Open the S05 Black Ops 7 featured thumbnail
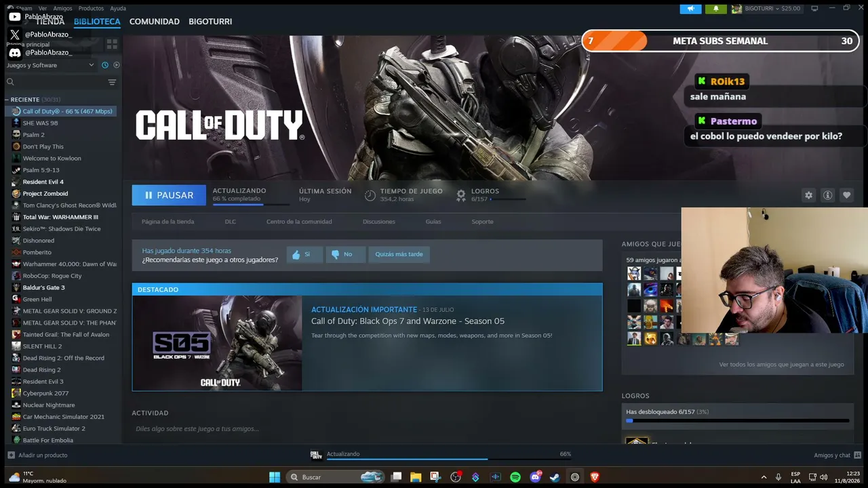This screenshot has width=868, height=488. (217, 343)
